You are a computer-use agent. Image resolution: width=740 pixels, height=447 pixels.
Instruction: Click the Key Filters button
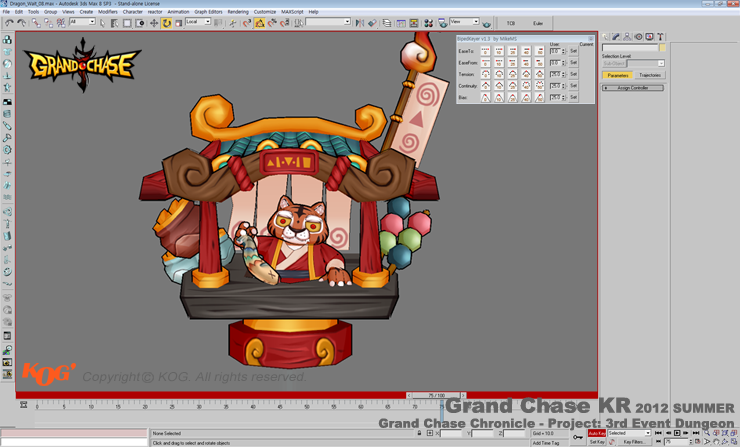click(x=633, y=442)
